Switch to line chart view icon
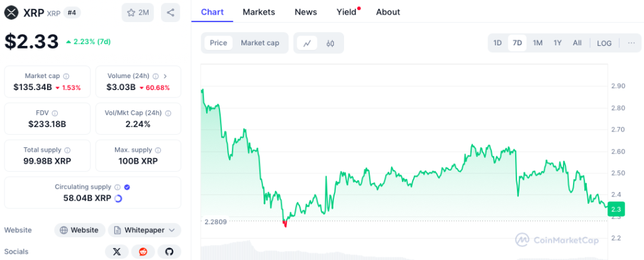The height and width of the screenshot is (260, 644). point(307,43)
